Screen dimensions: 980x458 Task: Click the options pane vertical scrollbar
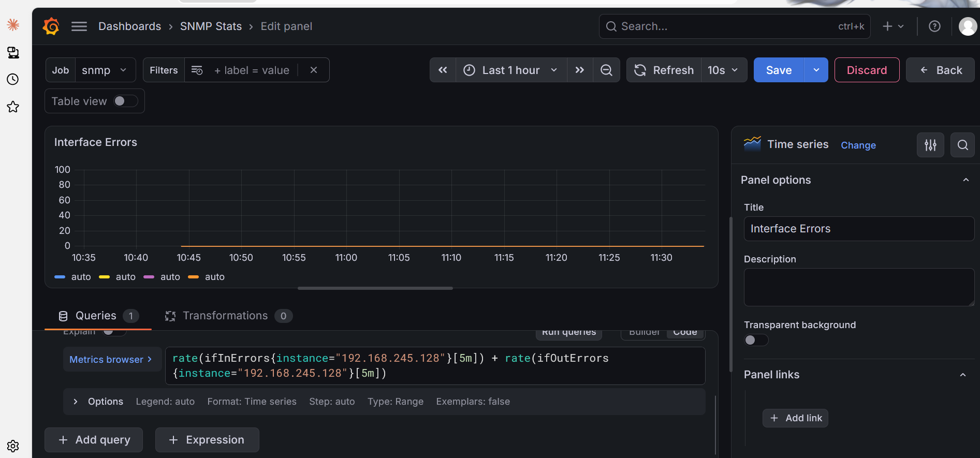tap(731, 294)
